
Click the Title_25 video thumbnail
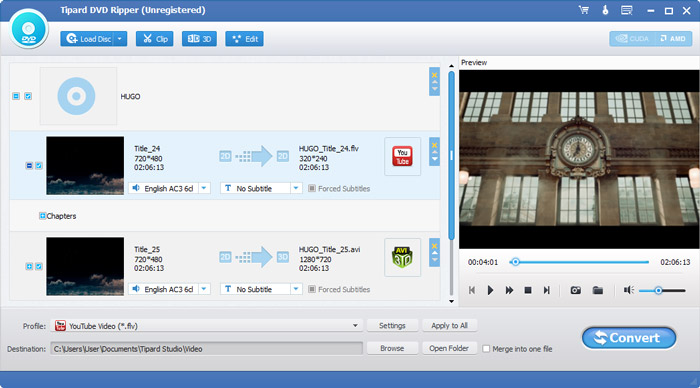click(85, 267)
